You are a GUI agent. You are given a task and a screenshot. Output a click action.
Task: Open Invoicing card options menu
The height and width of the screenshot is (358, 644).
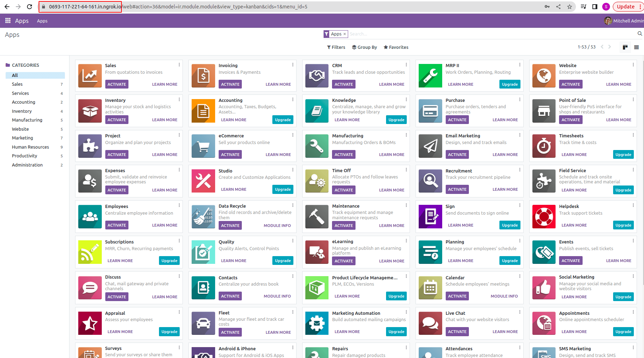click(293, 65)
